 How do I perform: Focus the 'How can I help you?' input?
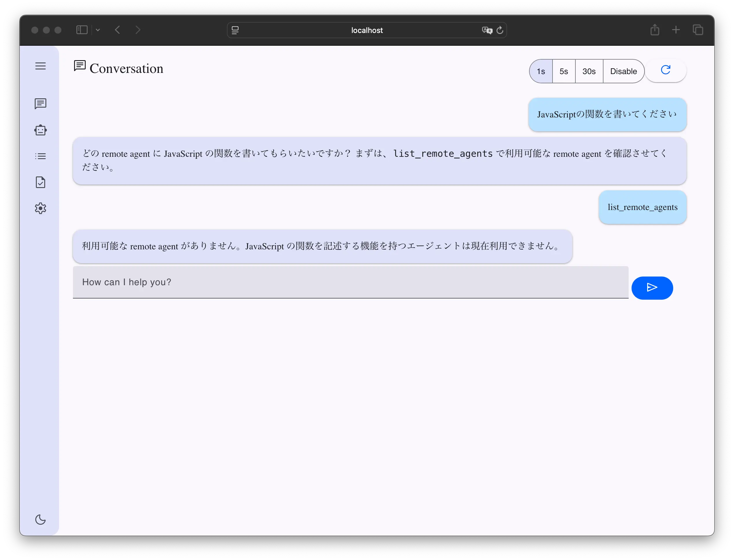[x=350, y=282]
